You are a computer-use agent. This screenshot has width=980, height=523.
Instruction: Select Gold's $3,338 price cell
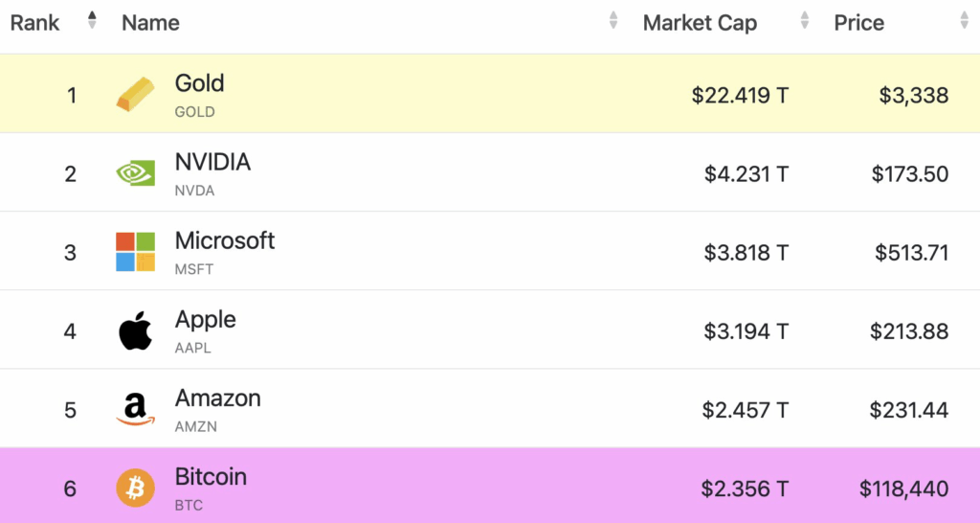coord(914,95)
